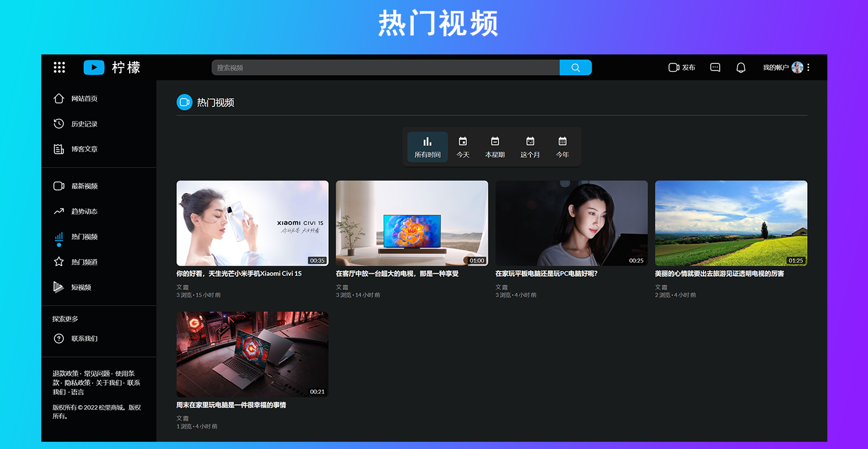Click title 周末在家里玩电脑是一件很幸福的事情
The height and width of the screenshot is (449, 868).
click(231, 405)
